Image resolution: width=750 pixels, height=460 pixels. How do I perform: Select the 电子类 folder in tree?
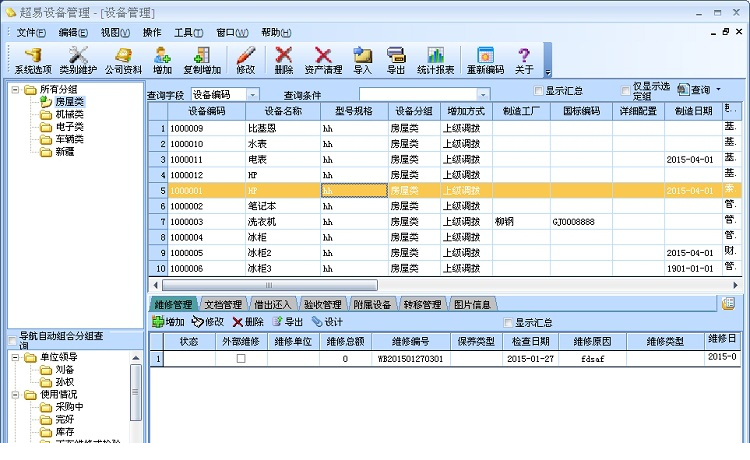[x=69, y=127]
